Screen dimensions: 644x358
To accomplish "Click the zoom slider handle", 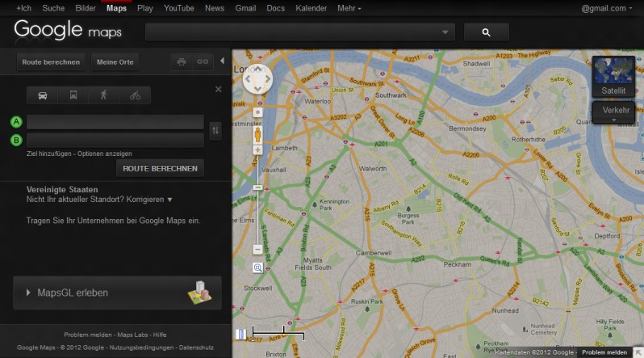I will (x=257, y=187).
